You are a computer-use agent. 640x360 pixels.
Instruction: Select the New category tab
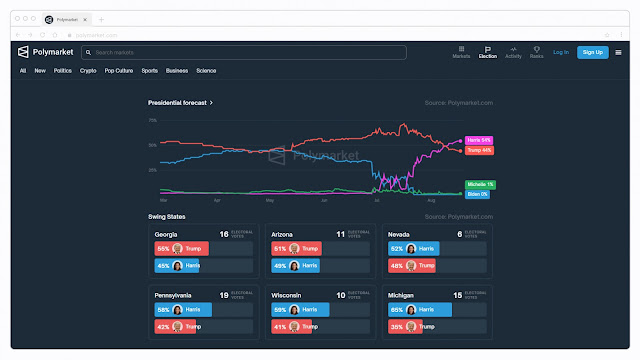tap(40, 71)
